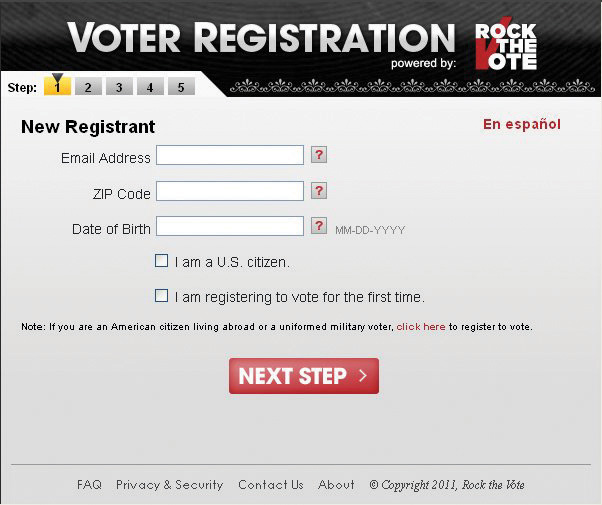Follow 'click here' link for overseas voters
Viewport: 602px width, 505px height.
[421, 327]
